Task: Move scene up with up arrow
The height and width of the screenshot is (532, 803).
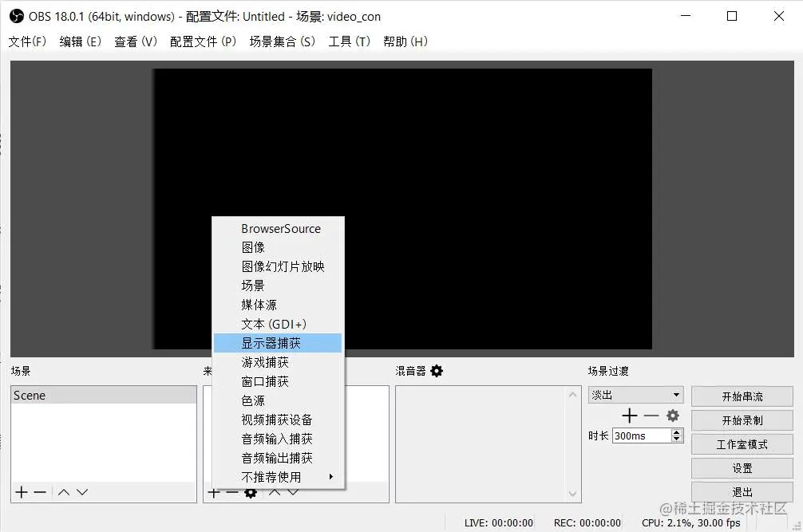Action: tap(64, 492)
